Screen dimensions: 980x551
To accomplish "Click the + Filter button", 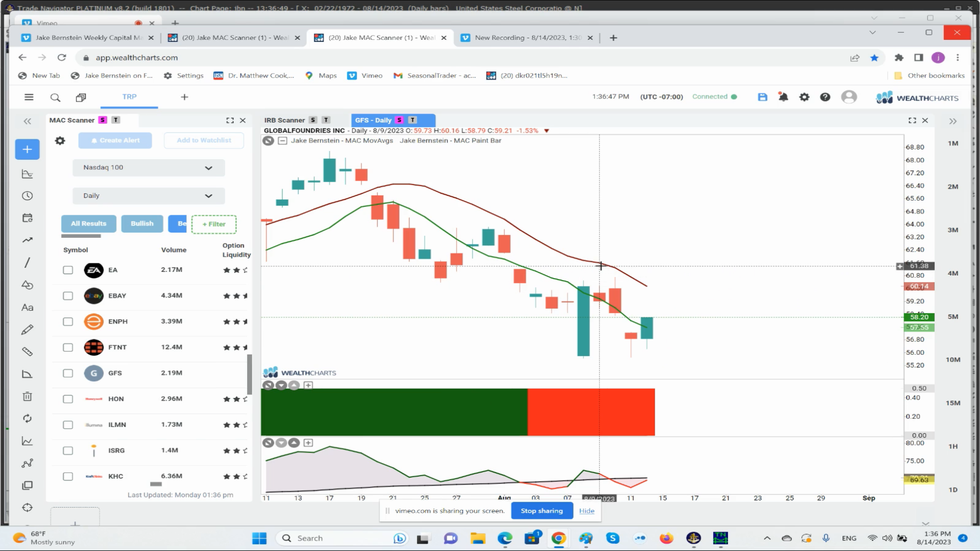I will click(214, 224).
